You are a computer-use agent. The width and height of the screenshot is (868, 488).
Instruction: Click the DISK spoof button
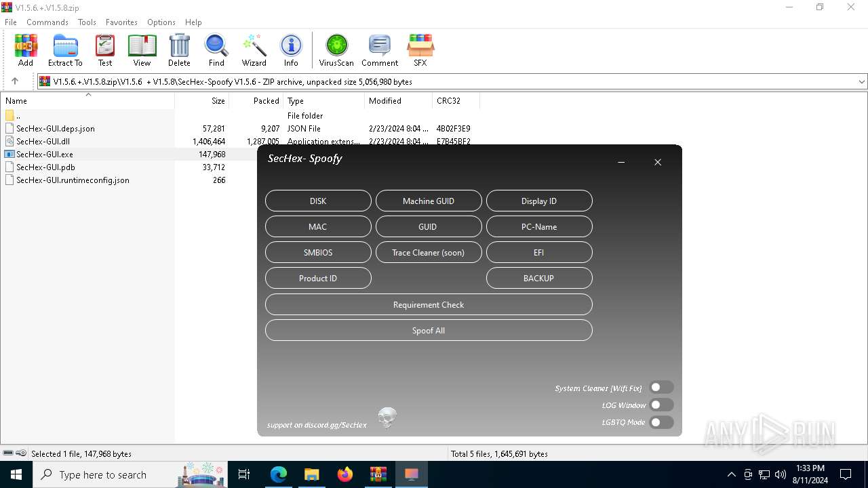318,201
